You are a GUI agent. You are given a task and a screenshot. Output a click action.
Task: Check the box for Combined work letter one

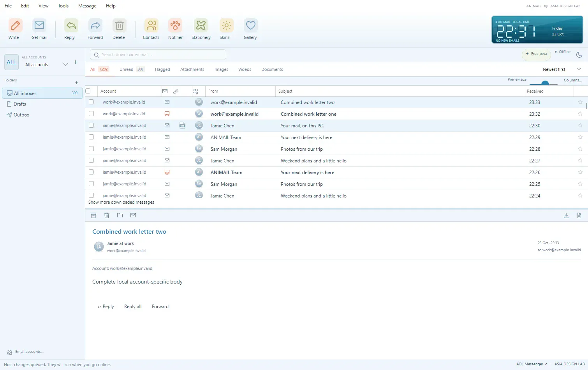point(92,114)
